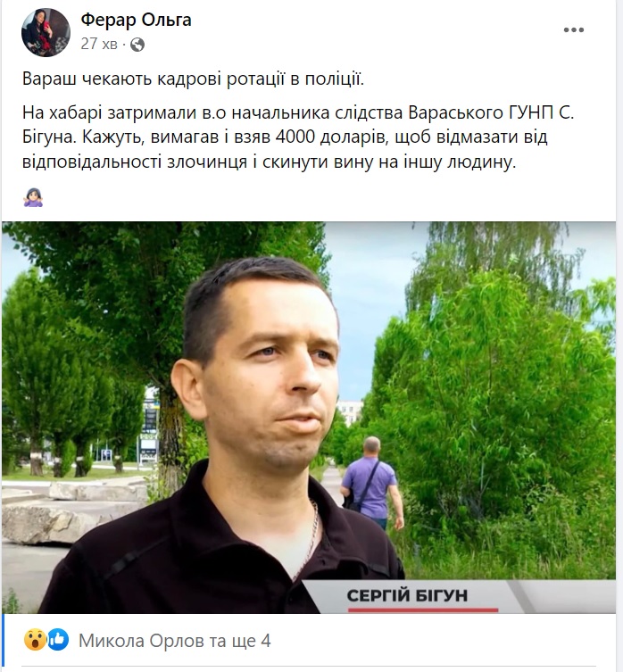The width and height of the screenshot is (623, 672).
Task: Open reactions list Микола Орлов та ще 4
Action: 175,641
